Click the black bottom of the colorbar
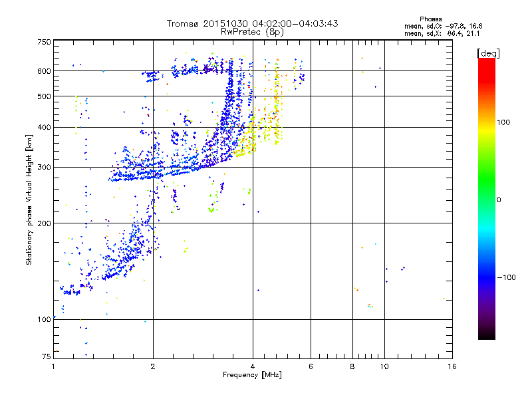 [487, 334]
